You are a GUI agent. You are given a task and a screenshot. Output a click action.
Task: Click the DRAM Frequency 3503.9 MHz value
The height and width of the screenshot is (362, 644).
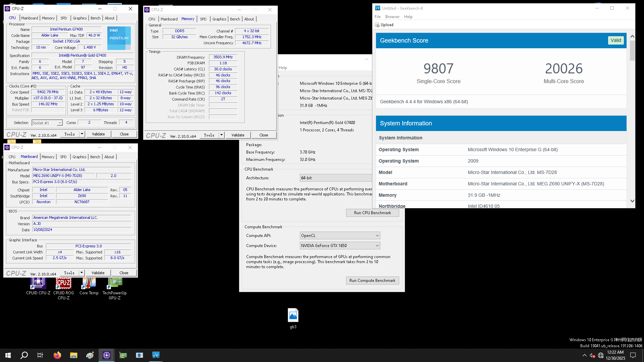point(223,57)
